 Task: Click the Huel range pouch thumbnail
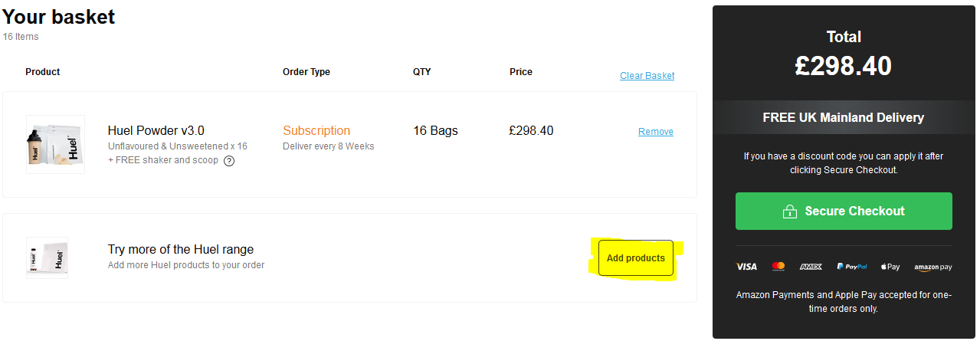pyautogui.click(x=48, y=257)
